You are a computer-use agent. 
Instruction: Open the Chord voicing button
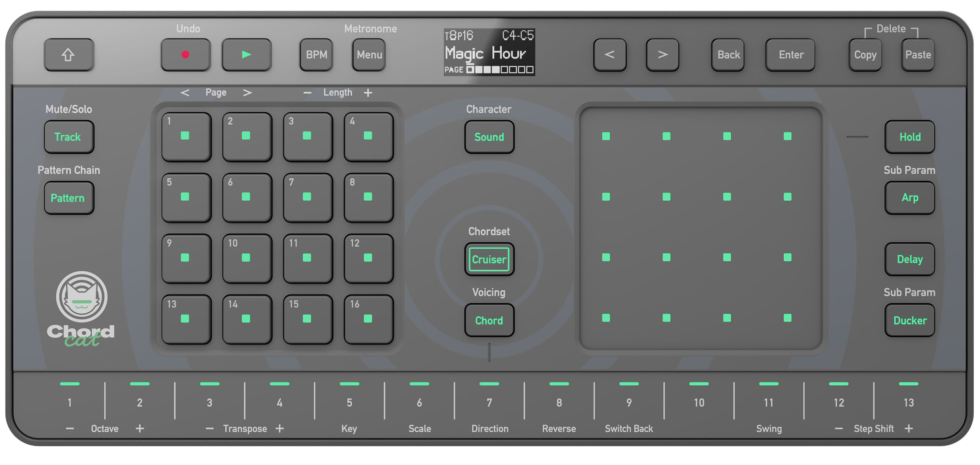[x=489, y=320]
